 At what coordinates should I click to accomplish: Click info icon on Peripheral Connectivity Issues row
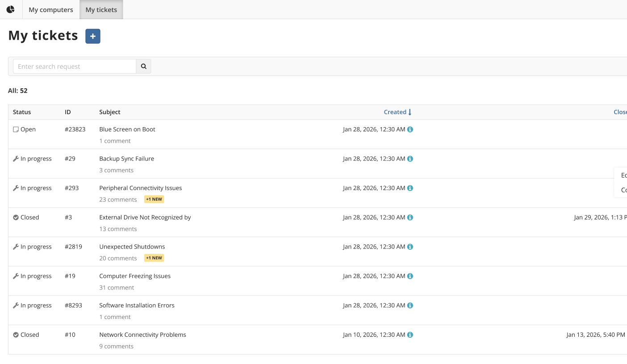click(410, 188)
